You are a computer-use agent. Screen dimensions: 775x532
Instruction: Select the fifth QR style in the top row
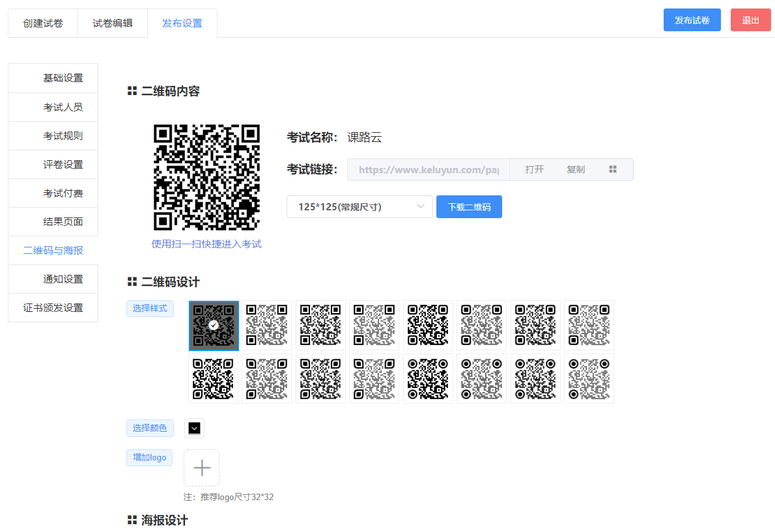pos(428,325)
